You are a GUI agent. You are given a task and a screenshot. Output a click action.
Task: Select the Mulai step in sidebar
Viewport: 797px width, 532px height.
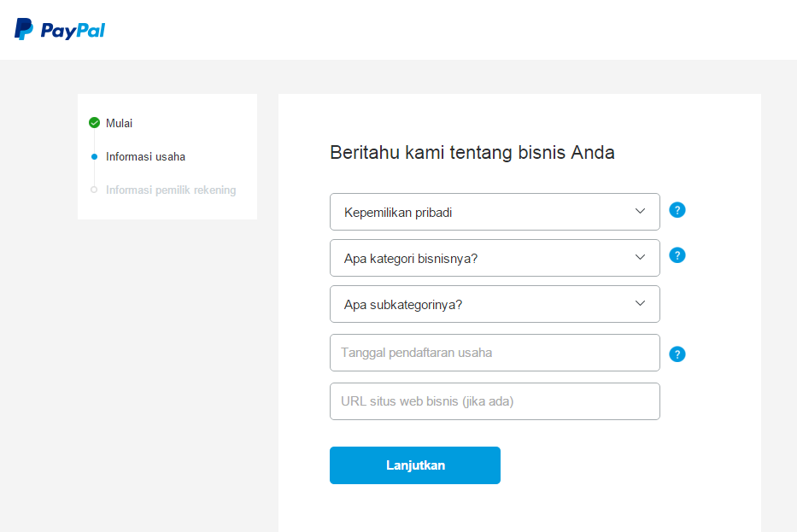(119, 123)
